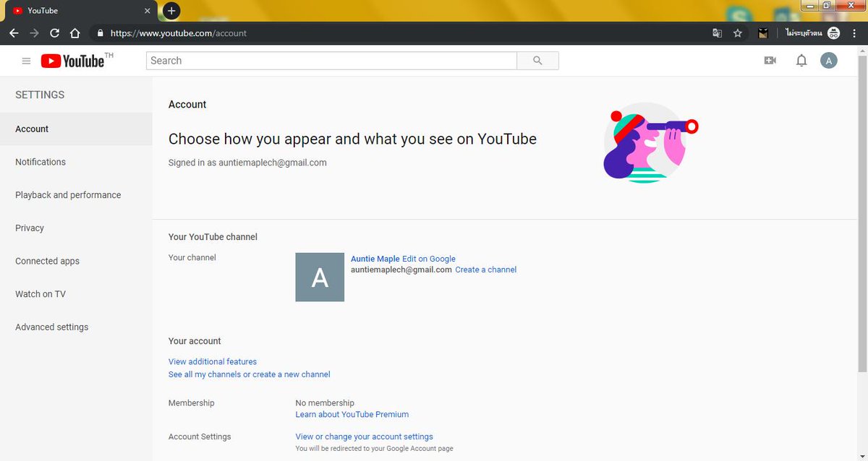Select Account in settings sidebar

[x=76, y=129]
